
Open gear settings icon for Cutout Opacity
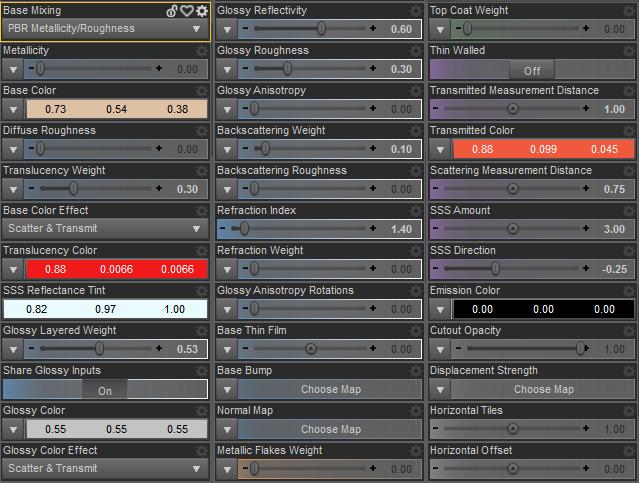click(x=629, y=330)
